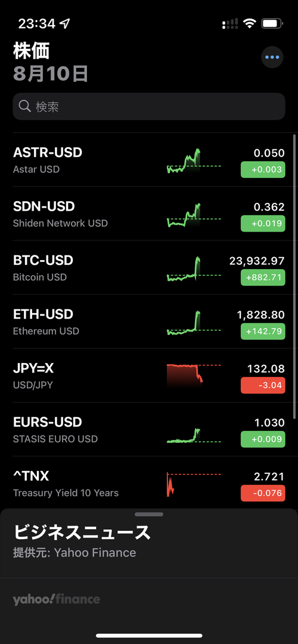Expand the ビジネスニュース panel heading

[x=82, y=532]
